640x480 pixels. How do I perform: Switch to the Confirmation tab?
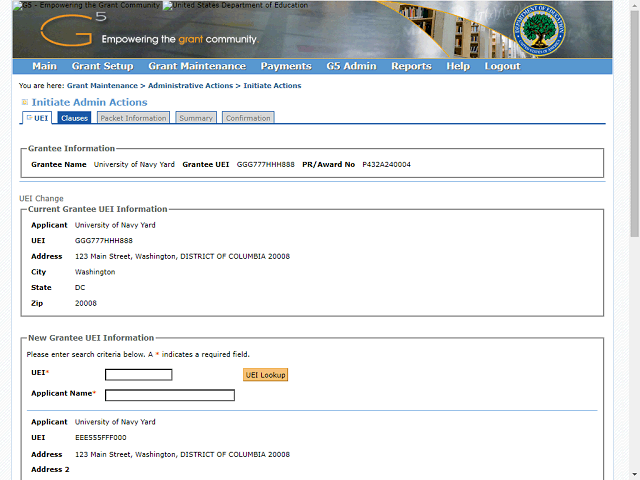click(x=248, y=118)
